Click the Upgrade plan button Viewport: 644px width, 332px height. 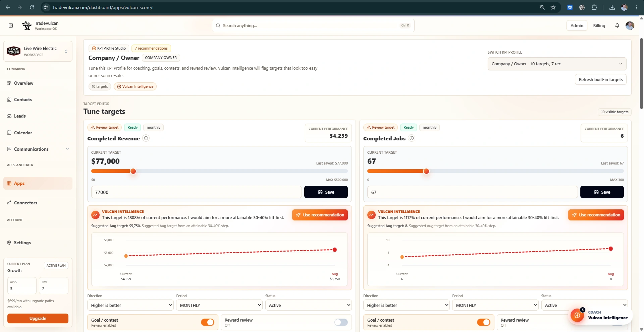[x=38, y=318]
